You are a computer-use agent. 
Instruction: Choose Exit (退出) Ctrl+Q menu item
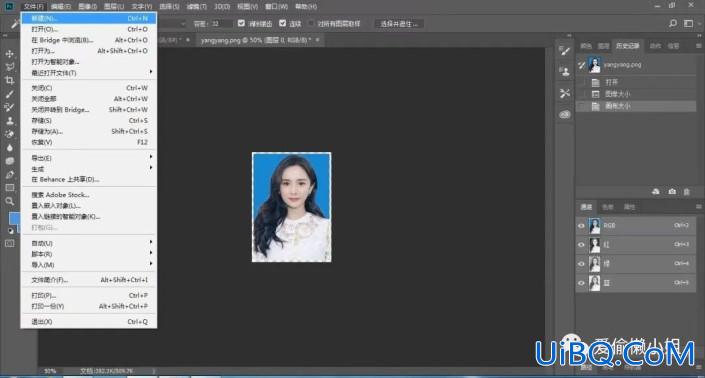tap(89, 321)
